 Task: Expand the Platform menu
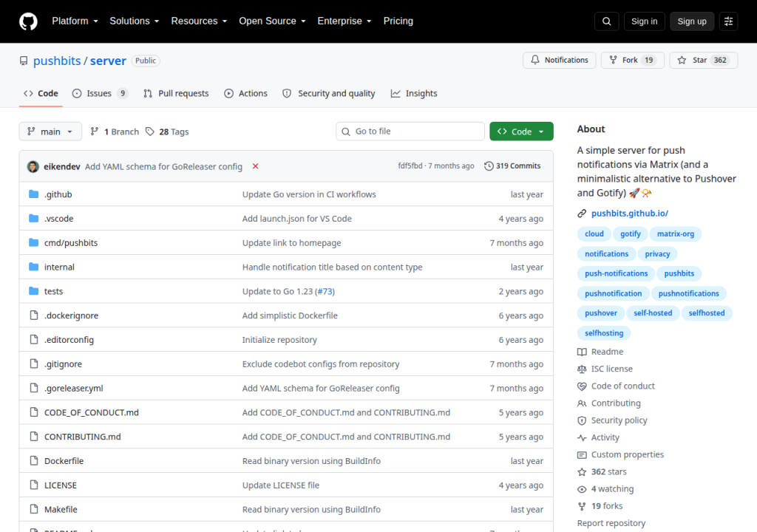[75, 21]
